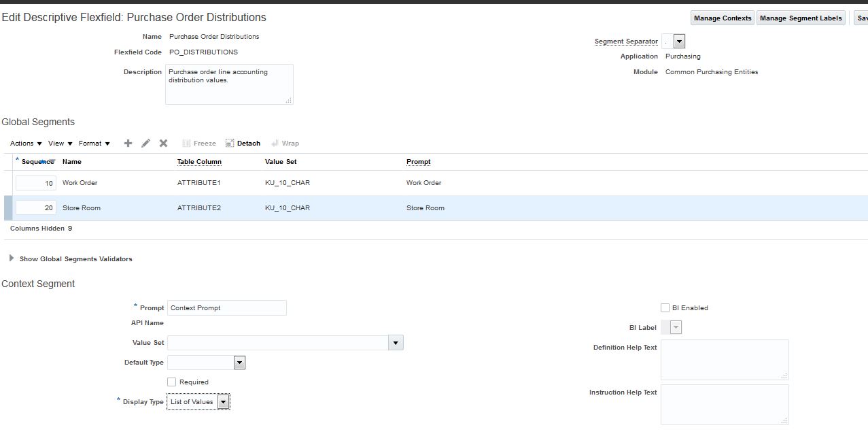868x434 pixels.
Task: Click the ATTRIBUTE2 table cell
Action: [x=198, y=208]
